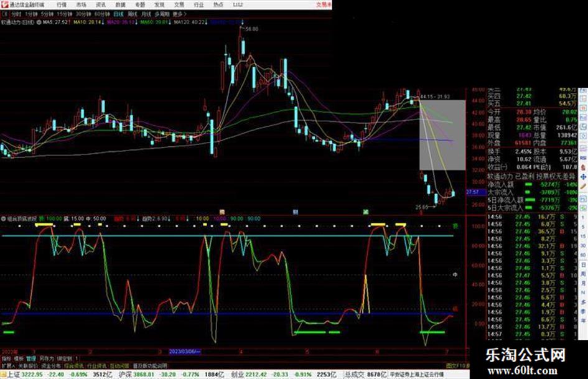Viewport: 588px width, 379px height.
Task: Click the 绑定到 button
Action: [x=64, y=358]
